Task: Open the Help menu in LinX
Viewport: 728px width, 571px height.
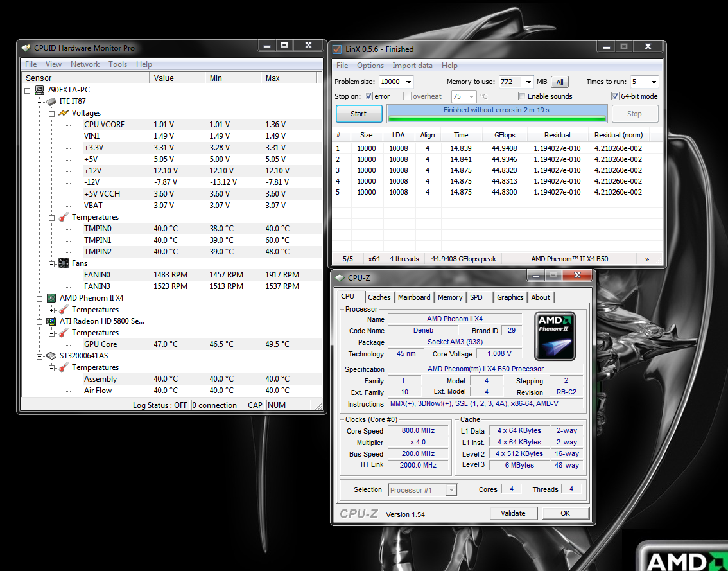Action: 449,66
